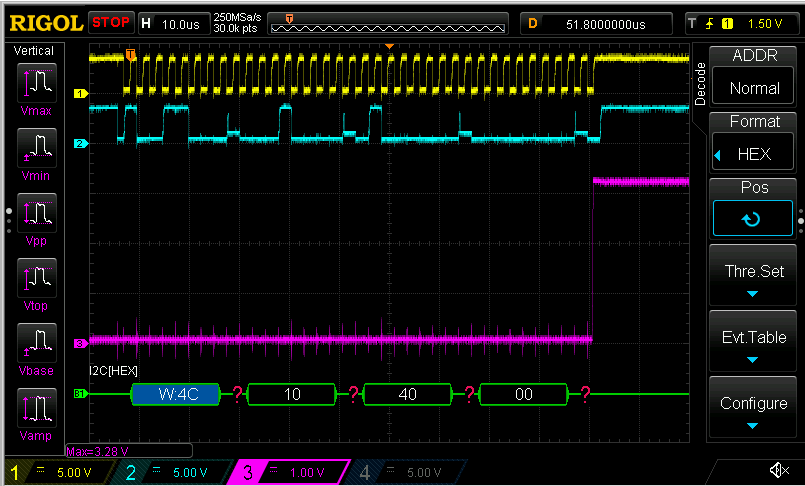Select the Vmax measurement icon
805x486 pixels.
pos(35,87)
